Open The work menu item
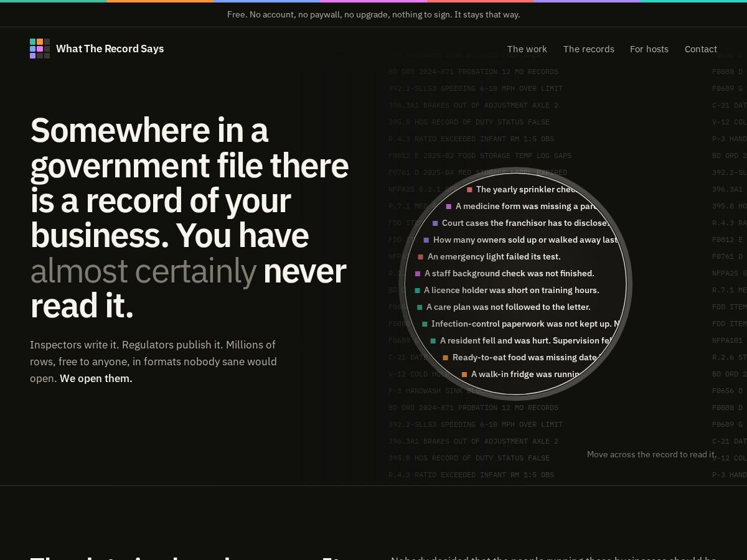This screenshot has height=560, width=747. click(x=527, y=49)
